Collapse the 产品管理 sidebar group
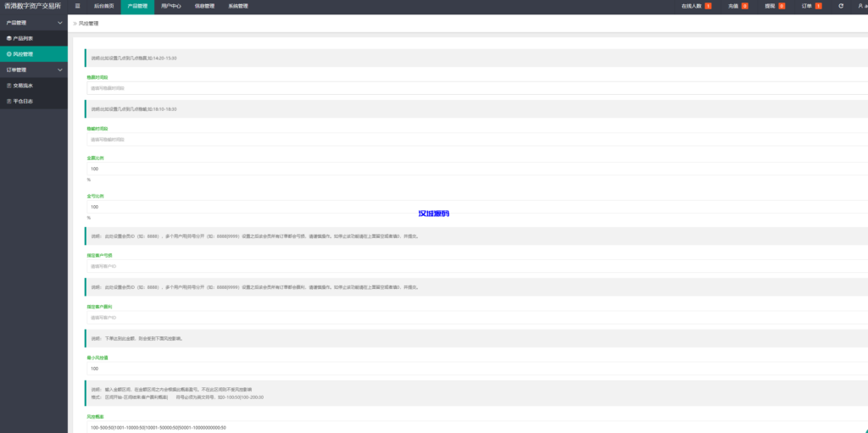 pos(59,22)
